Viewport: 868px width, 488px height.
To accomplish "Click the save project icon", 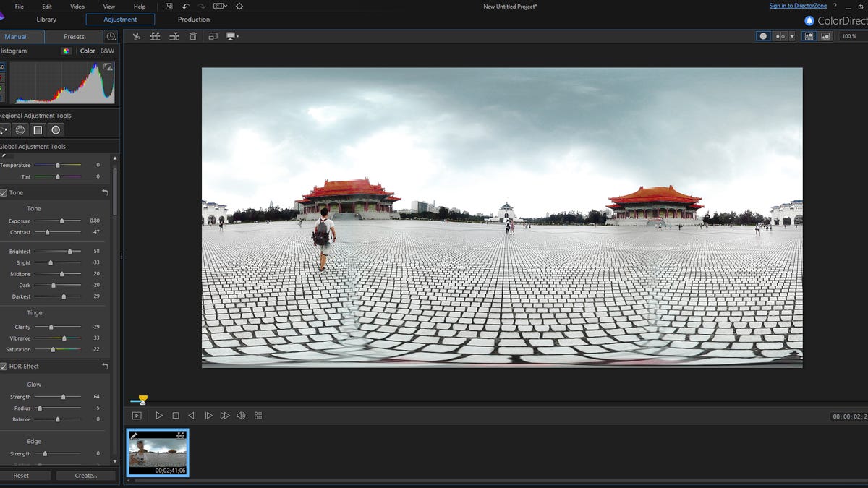I will pos(169,6).
